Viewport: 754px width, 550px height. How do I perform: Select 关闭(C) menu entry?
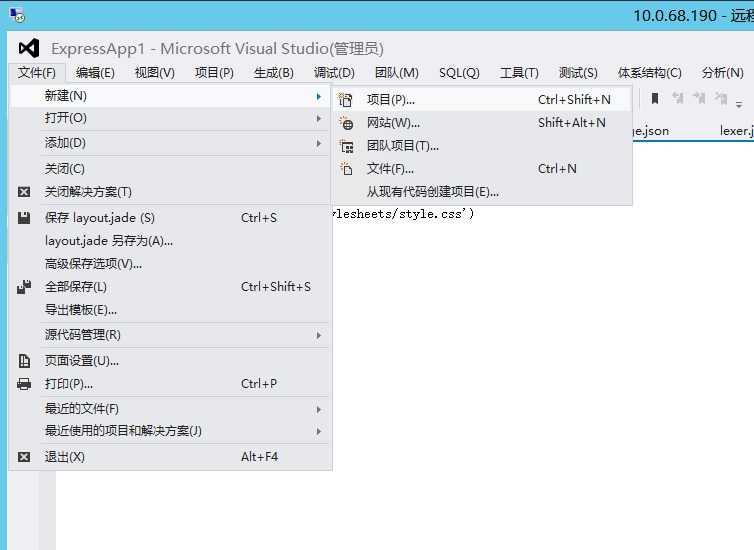point(171,169)
